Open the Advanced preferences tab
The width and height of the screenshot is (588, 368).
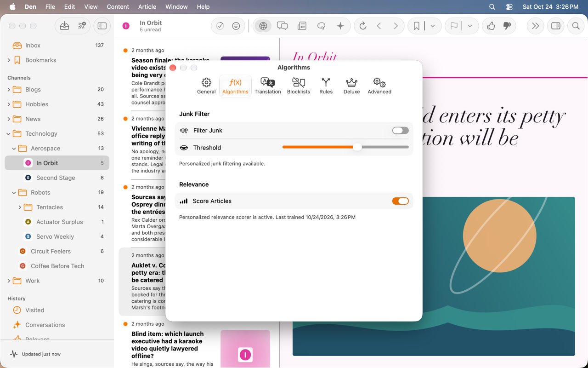[x=379, y=86]
